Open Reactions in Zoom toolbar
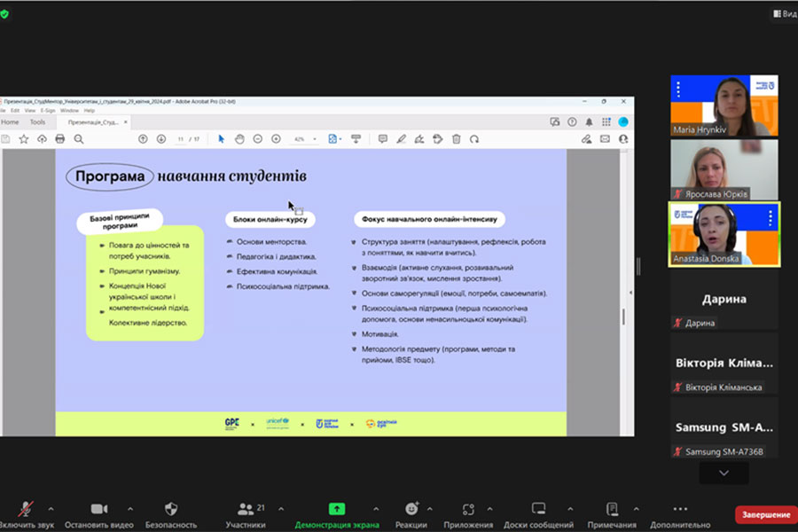Screen dimensions: 798x532 coord(411,510)
